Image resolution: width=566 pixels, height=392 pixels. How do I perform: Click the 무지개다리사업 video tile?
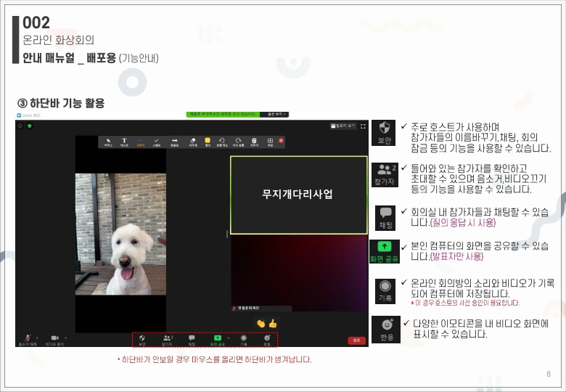tap(298, 194)
